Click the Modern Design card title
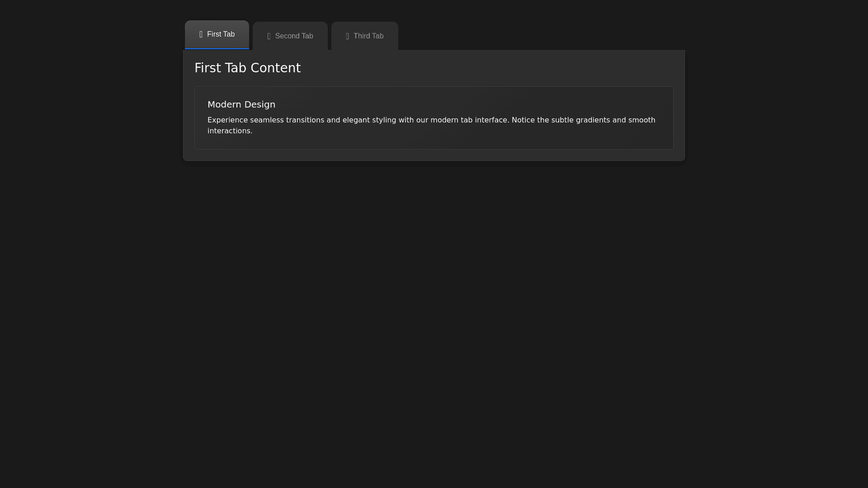This screenshot has height=488, width=868. click(x=241, y=104)
